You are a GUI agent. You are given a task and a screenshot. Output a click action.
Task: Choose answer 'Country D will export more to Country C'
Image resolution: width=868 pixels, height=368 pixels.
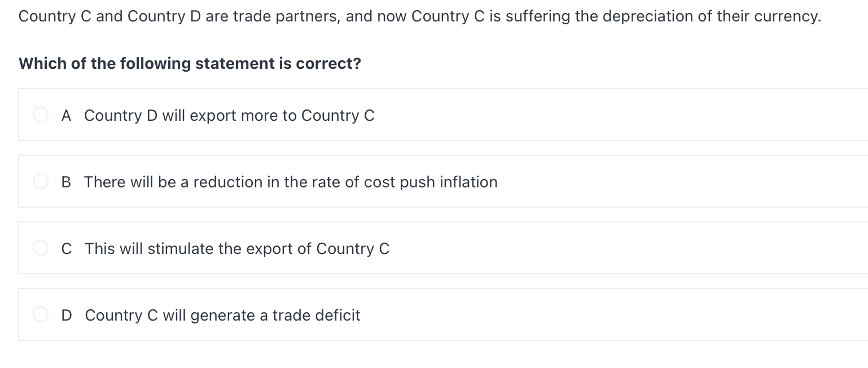coord(229,115)
